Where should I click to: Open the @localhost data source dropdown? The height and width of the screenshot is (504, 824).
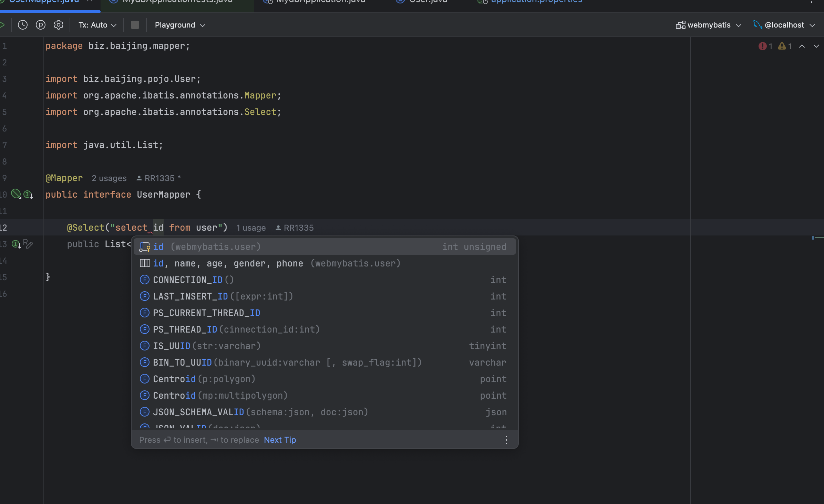pyautogui.click(x=784, y=25)
